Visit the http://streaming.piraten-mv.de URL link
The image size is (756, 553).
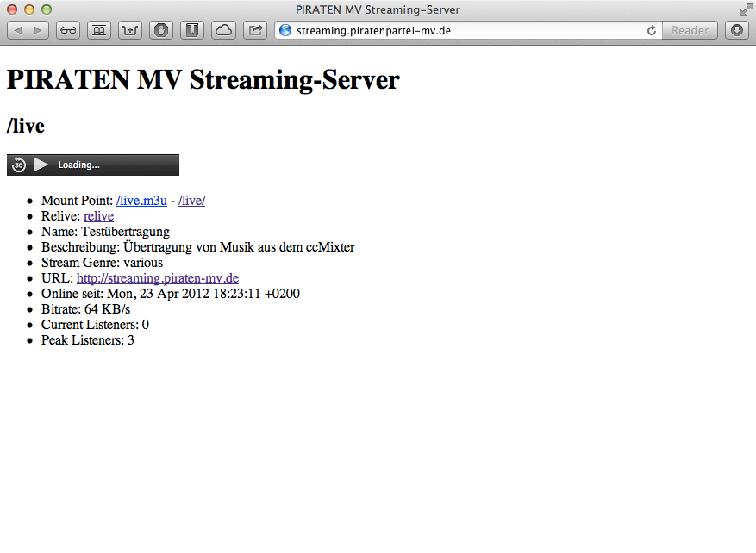(x=157, y=278)
